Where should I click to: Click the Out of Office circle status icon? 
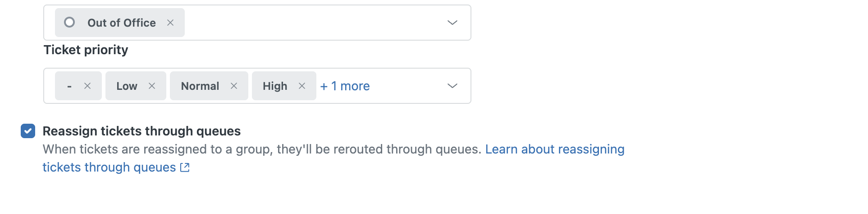(69, 22)
